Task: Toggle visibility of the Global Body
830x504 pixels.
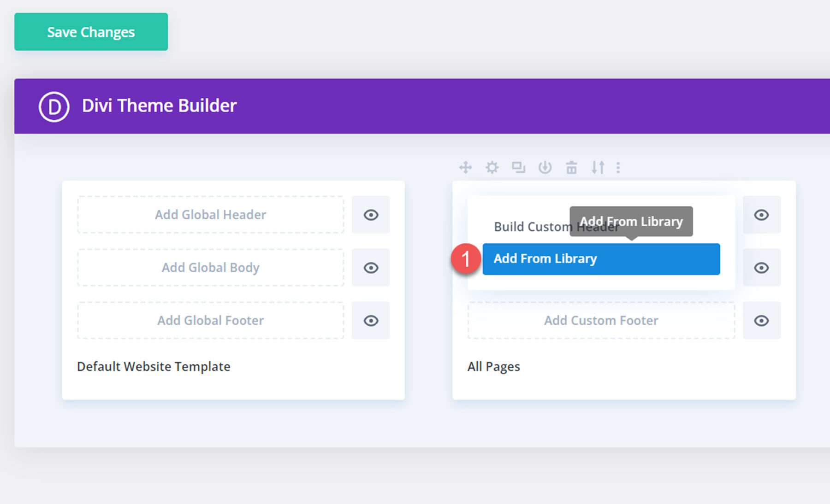Action: [371, 268]
